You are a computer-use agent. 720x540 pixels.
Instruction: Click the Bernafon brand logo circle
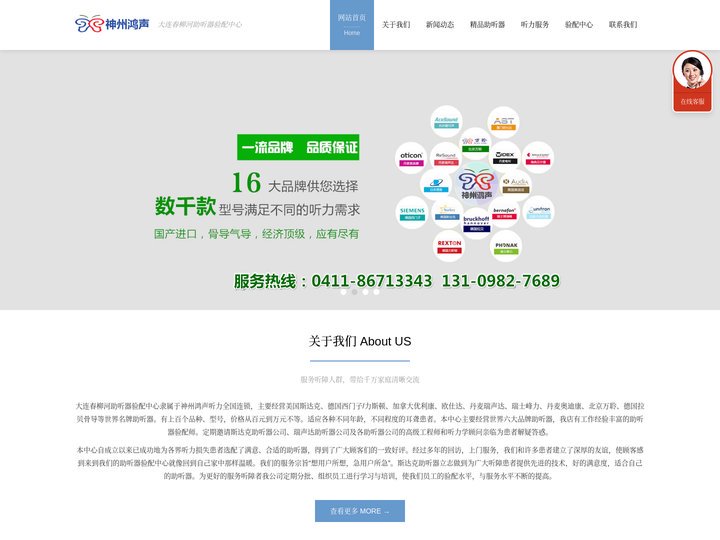pyautogui.click(x=504, y=213)
